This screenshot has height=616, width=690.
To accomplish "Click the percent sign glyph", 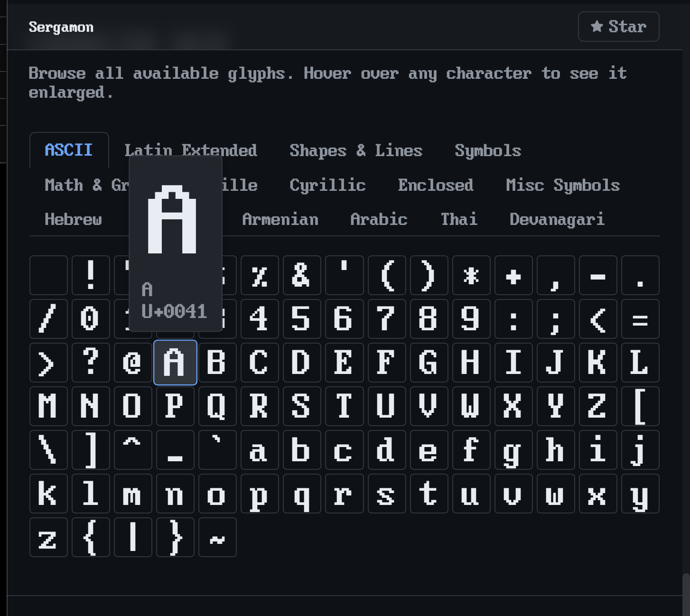I will 260,275.
